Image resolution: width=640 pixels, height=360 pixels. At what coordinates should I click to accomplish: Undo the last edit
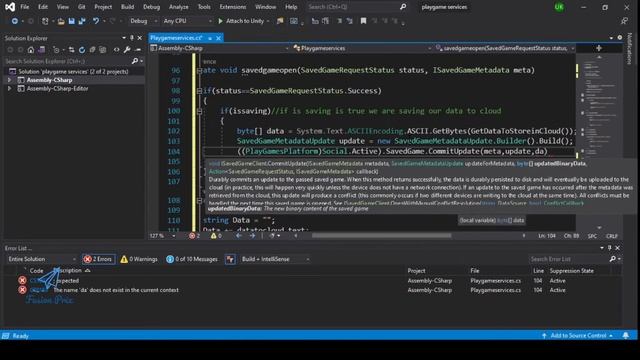click(96, 21)
